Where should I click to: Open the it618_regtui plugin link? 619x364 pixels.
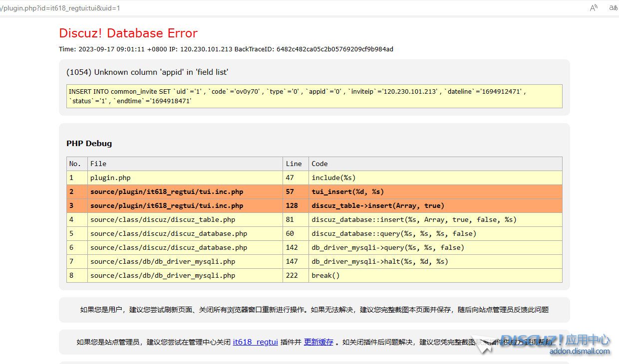point(255,342)
